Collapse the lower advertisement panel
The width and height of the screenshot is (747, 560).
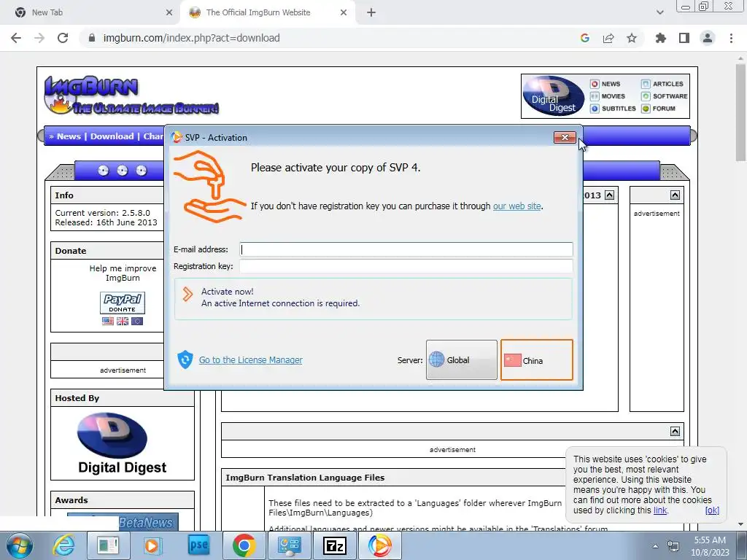pyautogui.click(x=675, y=431)
